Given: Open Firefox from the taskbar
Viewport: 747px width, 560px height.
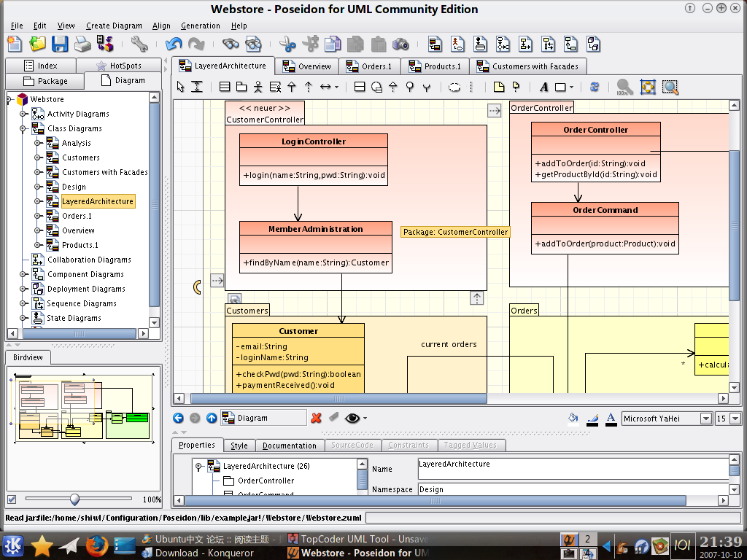Looking at the screenshot, I should click(x=97, y=545).
